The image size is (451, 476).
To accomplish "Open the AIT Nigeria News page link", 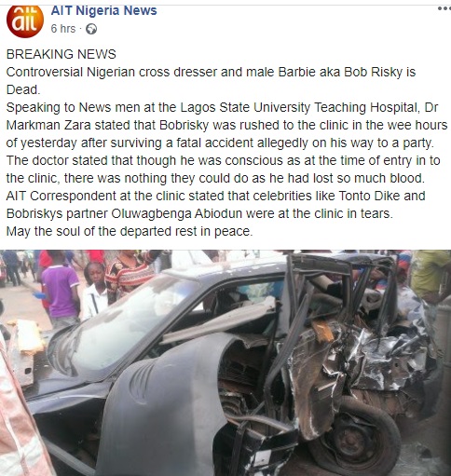I will pyautogui.click(x=103, y=10).
